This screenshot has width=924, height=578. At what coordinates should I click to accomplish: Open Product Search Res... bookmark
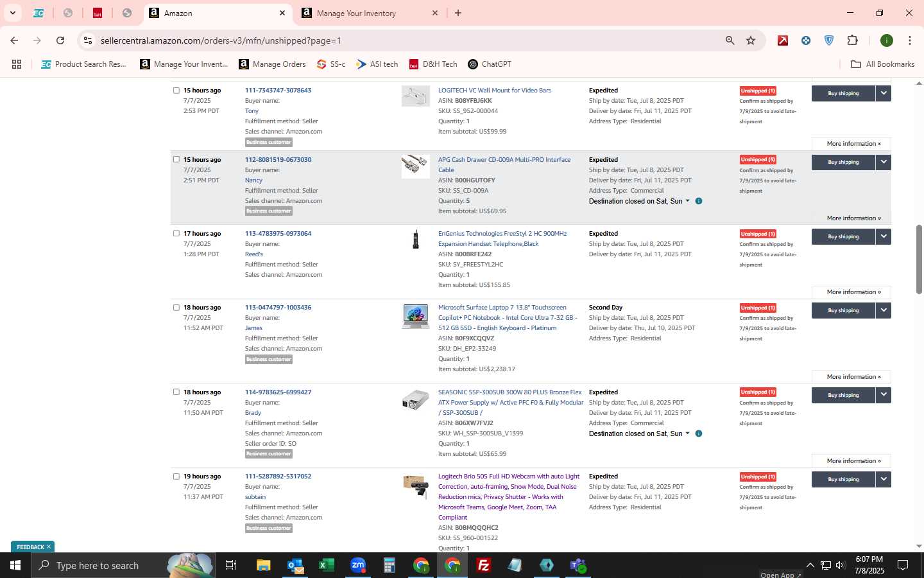83,64
